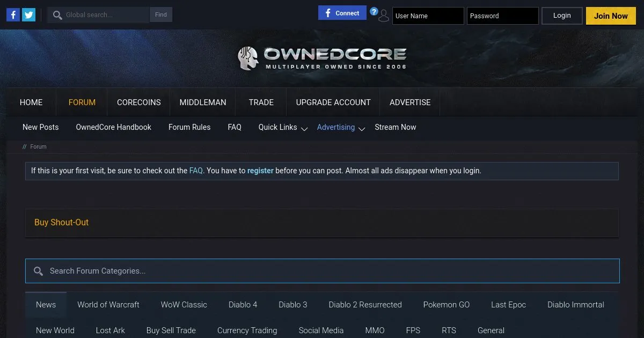Open the New Posts link

coord(41,127)
